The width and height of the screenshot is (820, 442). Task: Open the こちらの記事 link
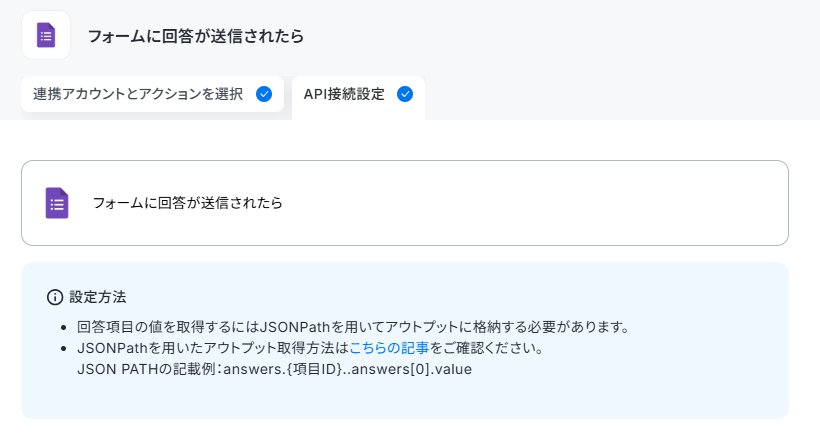click(389, 348)
